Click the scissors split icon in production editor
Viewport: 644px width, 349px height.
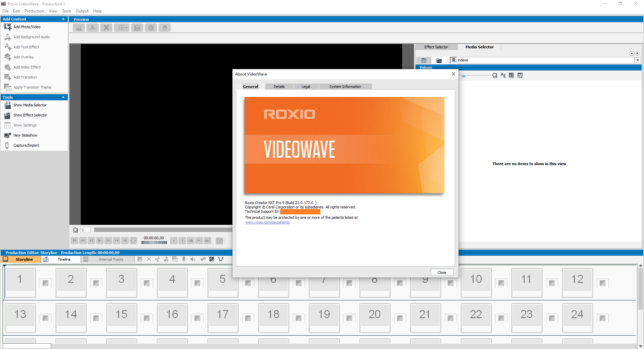157,259
